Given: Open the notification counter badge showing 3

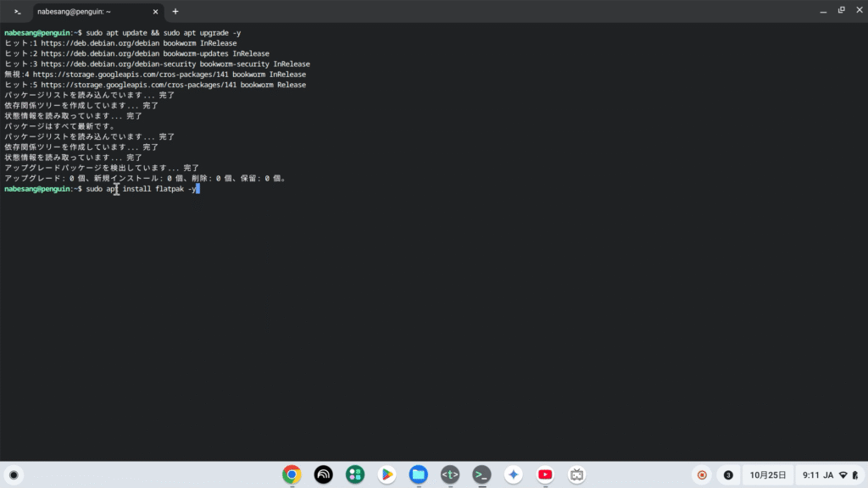Looking at the screenshot, I should [728, 475].
